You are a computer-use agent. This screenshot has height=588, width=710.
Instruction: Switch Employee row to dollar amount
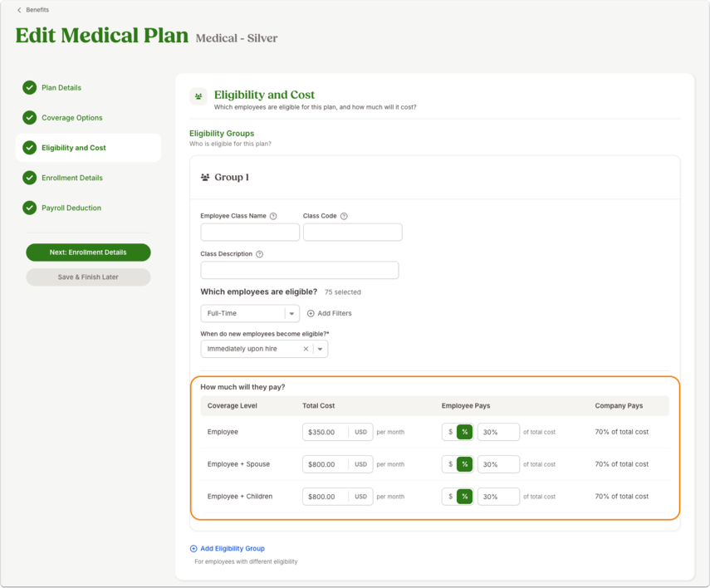(x=450, y=432)
